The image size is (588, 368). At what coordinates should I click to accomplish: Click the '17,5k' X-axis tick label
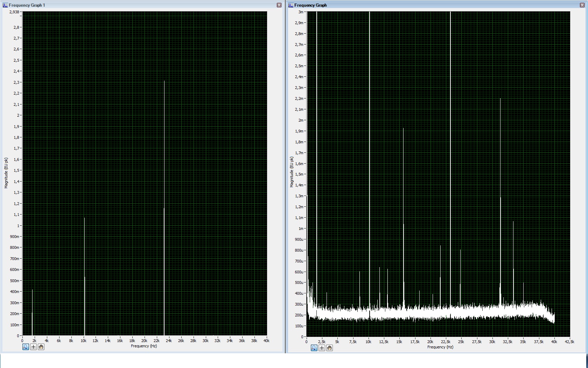click(x=415, y=342)
